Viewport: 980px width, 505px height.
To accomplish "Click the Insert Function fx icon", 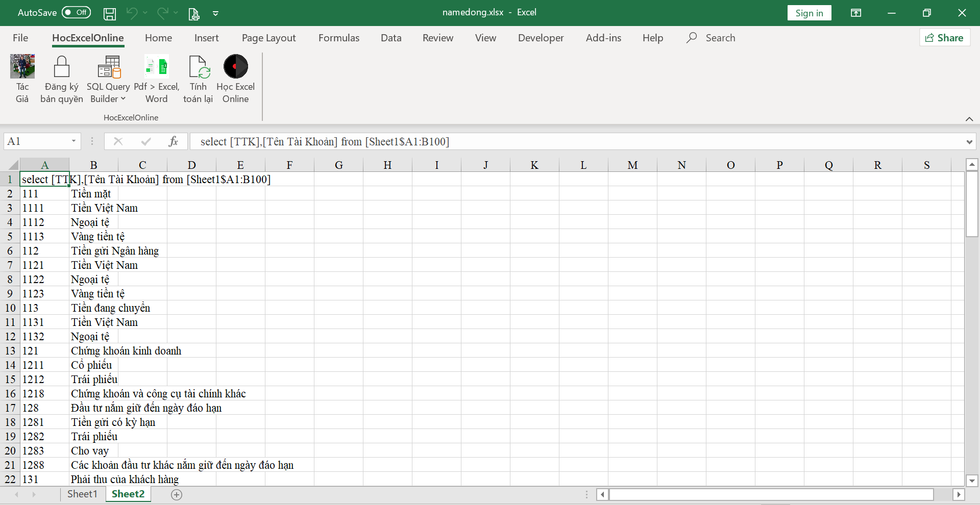I will (x=174, y=141).
